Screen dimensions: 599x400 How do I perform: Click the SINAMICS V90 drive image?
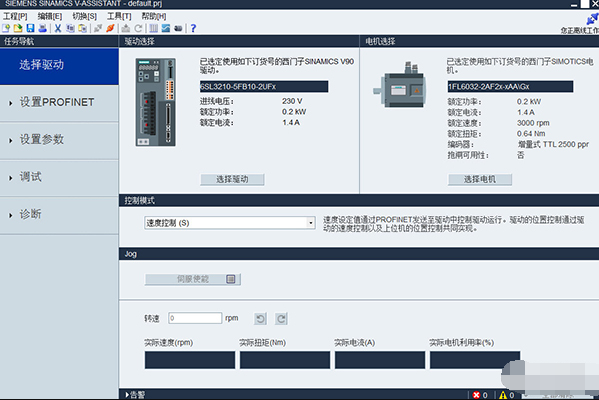(x=156, y=102)
